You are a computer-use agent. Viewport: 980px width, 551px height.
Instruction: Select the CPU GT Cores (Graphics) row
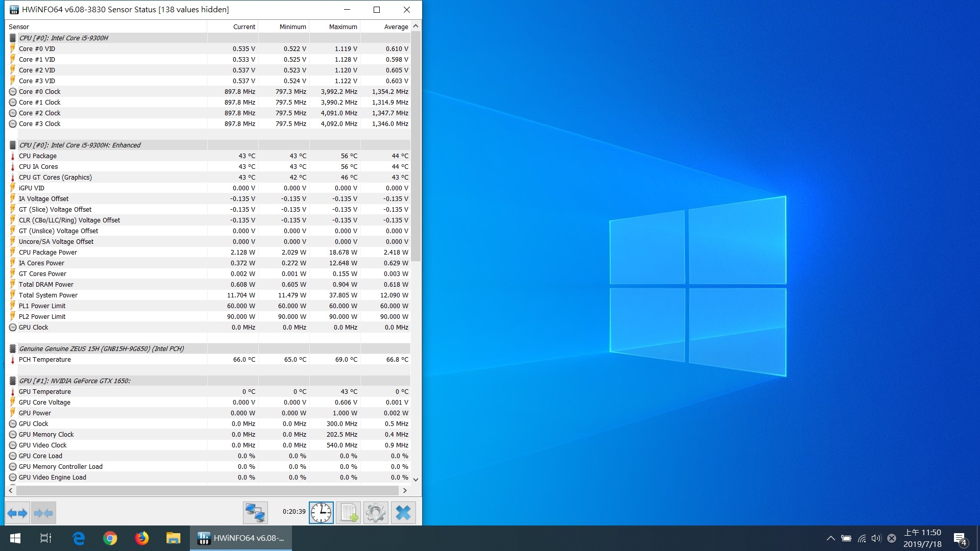208,177
